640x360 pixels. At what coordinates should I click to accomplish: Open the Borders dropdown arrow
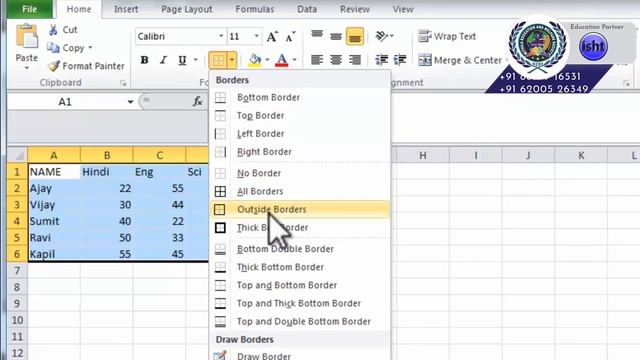tap(232, 60)
